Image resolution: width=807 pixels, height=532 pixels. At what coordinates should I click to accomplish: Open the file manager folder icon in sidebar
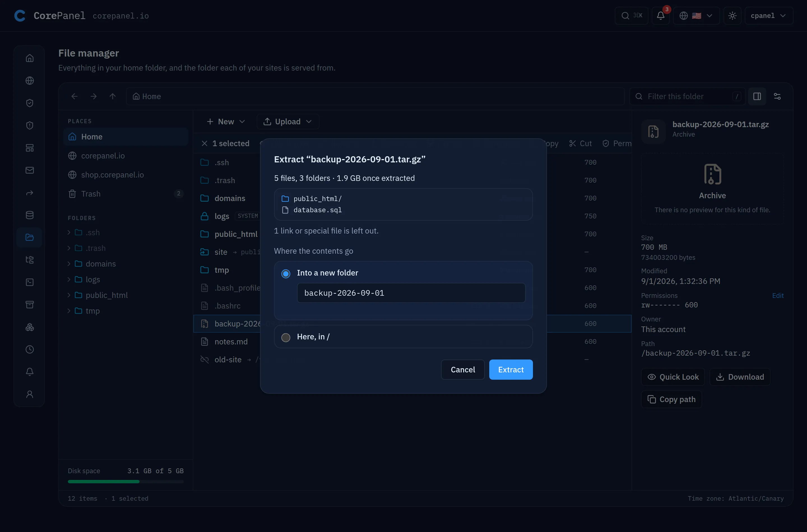tap(29, 237)
